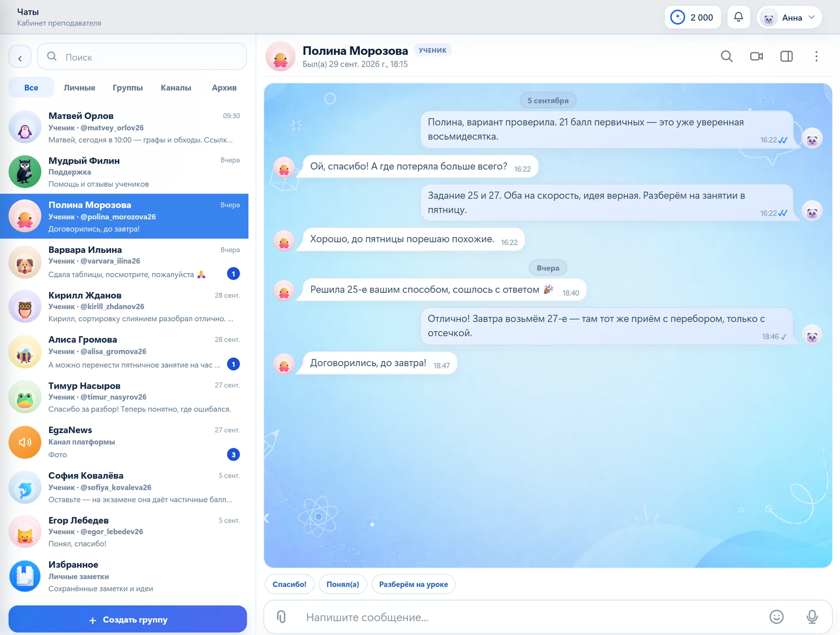The width and height of the screenshot is (840, 635).
Task: Click the message Договорились, до завтра! in the conversation
Action: click(x=376, y=363)
